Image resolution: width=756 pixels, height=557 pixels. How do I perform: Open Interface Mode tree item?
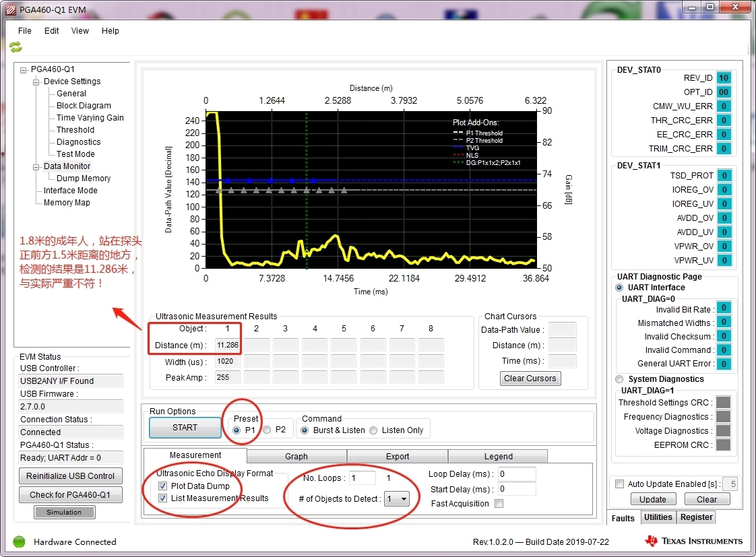click(x=70, y=191)
